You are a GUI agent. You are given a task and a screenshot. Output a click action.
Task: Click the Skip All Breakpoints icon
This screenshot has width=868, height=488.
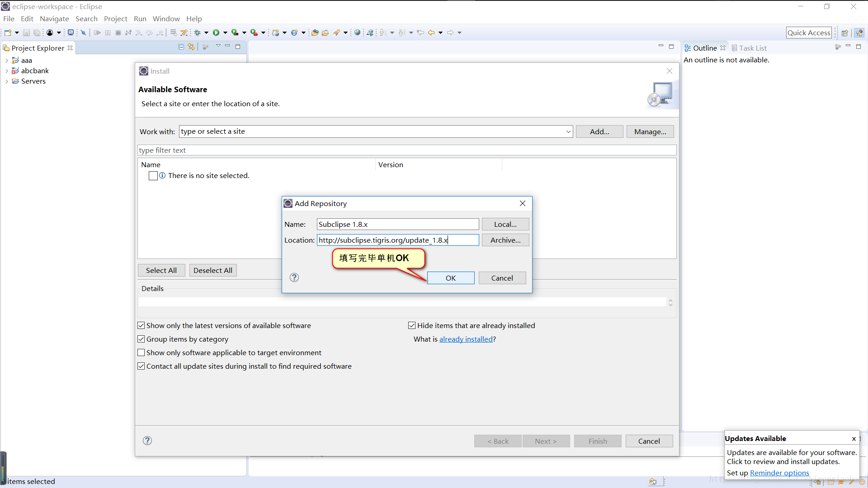pos(83,33)
